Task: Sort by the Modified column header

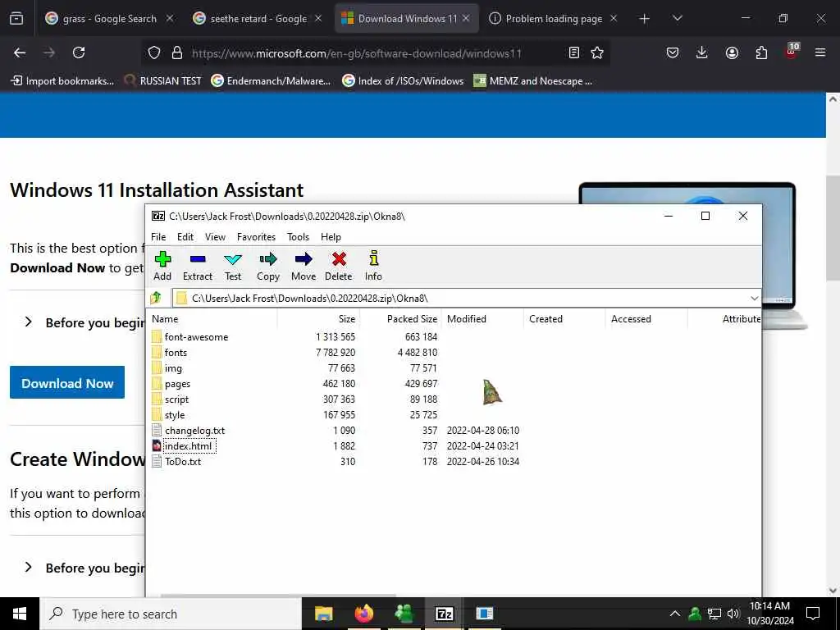Action: (x=482, y=319)
